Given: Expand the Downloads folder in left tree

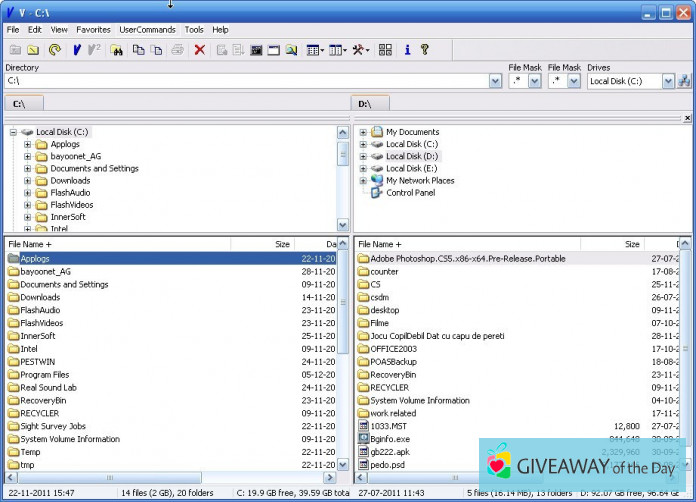Looking at the screenshot, I should (28, 181).
